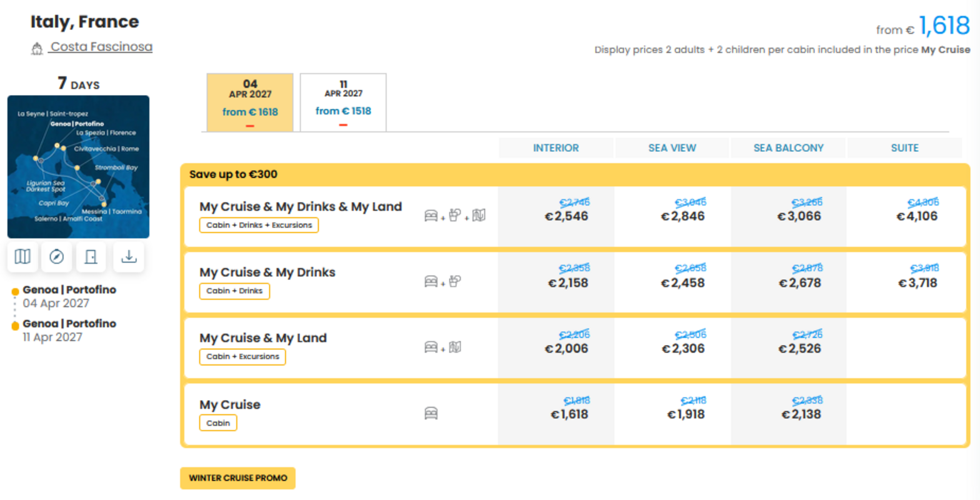Click the INTERIOR column header
Image resolution: width=980 pixels, height=500 pixels.
[556, 148]
